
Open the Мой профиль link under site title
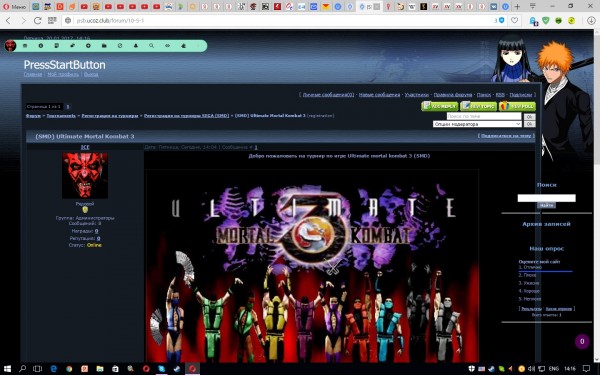[x=63, y=74]
